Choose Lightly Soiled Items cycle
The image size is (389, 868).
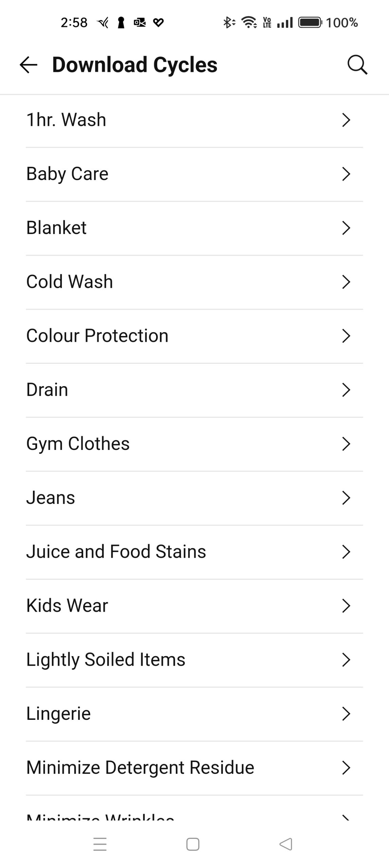point(106,660)
